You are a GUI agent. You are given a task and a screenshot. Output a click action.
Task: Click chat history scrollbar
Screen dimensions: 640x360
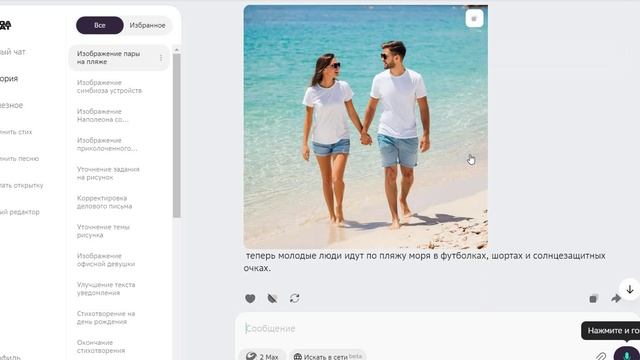(176, 135)
